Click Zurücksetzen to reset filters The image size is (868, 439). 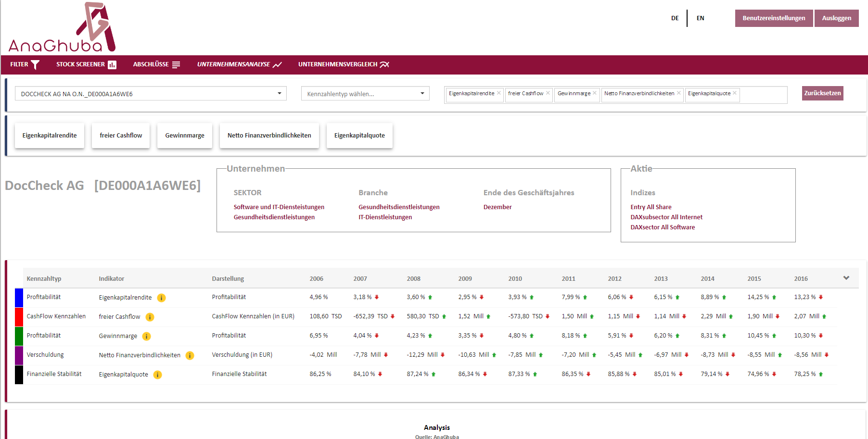(x=822, y=93)
